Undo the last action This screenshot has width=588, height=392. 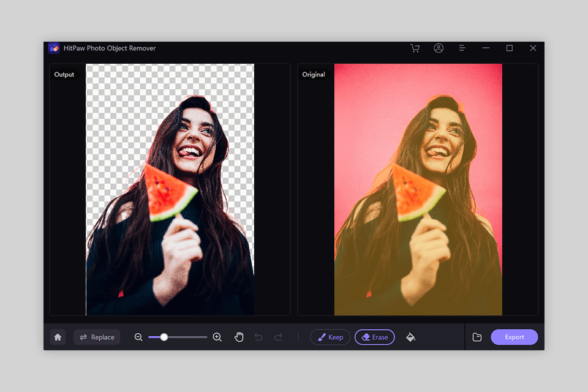[258, 337]
